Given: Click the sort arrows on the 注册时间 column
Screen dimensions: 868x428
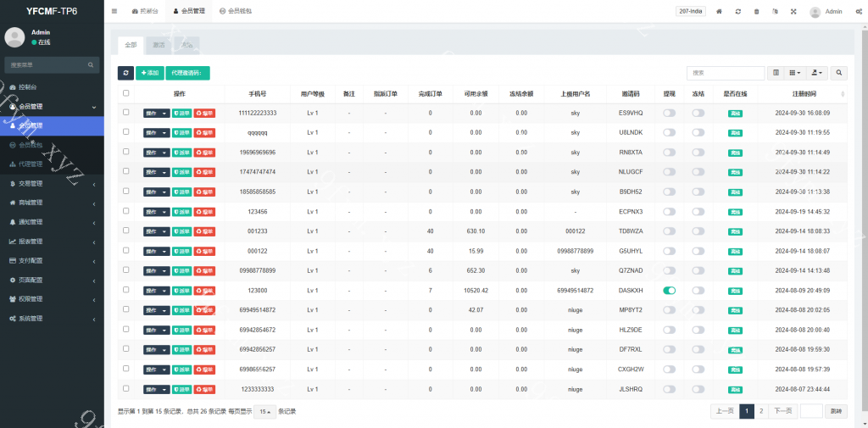Looking at the screenshot, I should [x=843, y=93].
